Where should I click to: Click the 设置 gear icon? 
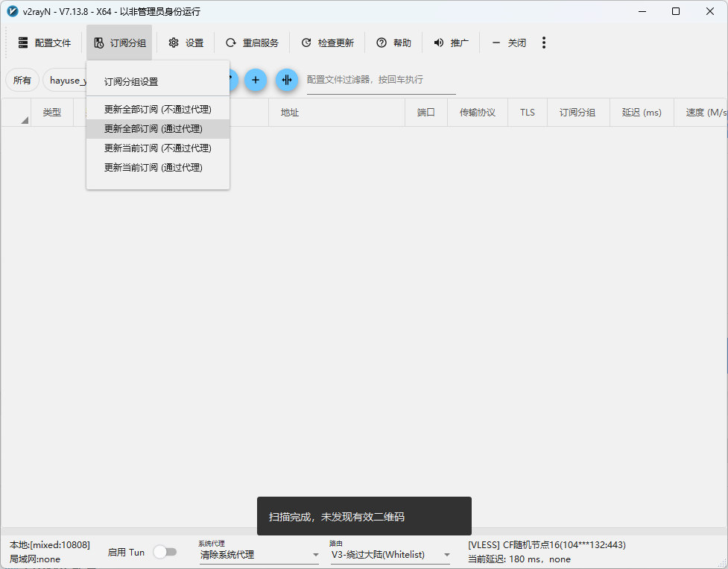coord(174,43)
